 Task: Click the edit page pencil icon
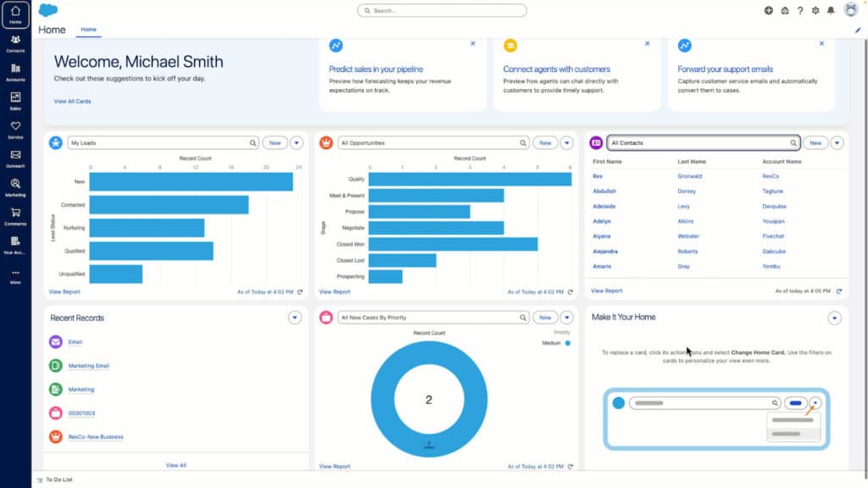coord(858,30)
